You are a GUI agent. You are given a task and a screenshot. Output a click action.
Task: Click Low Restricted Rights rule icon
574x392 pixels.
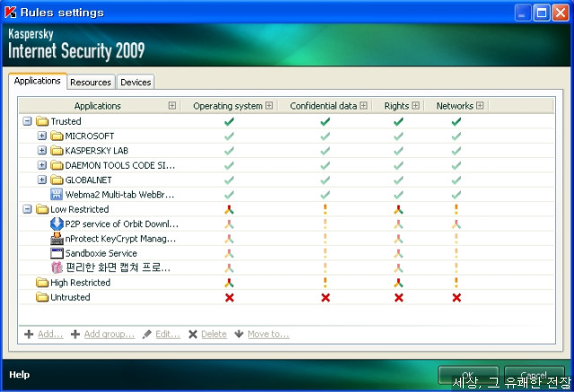pos(398,210)
